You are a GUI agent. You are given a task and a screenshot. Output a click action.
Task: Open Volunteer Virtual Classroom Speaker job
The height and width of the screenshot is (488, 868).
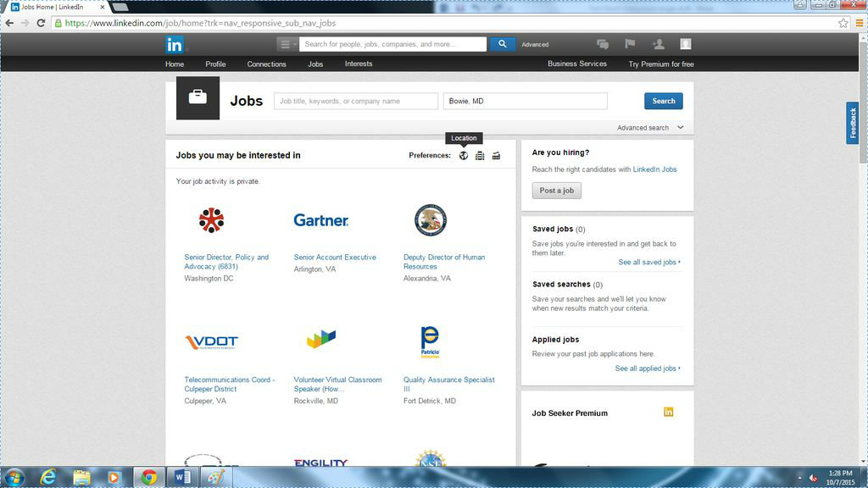tap(337, 384)
